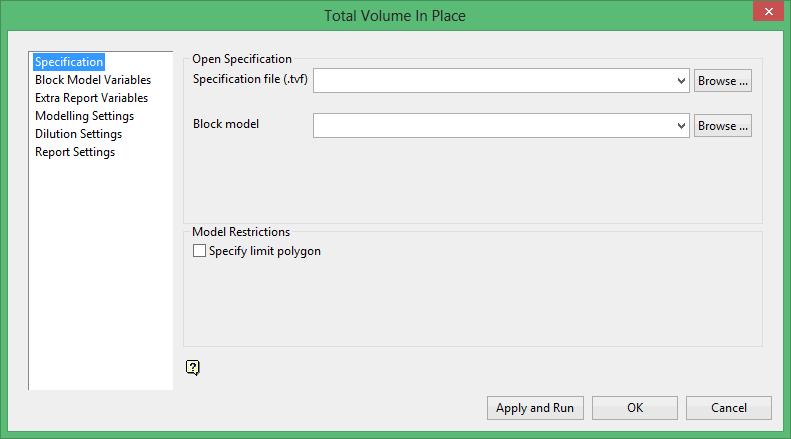Viewport: 791px width, 439px height.
Task: Click into the Block model text field
Action: [495, 126]
